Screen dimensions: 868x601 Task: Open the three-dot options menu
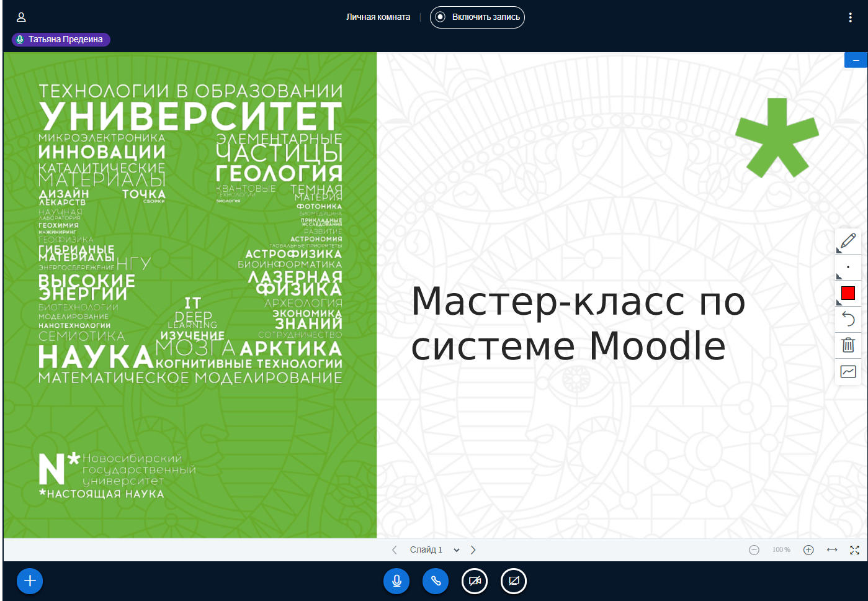point(850,17)
